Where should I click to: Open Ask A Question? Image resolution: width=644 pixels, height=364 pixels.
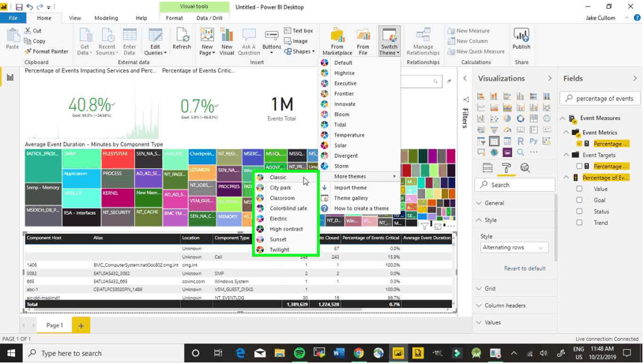click(249, 41)
